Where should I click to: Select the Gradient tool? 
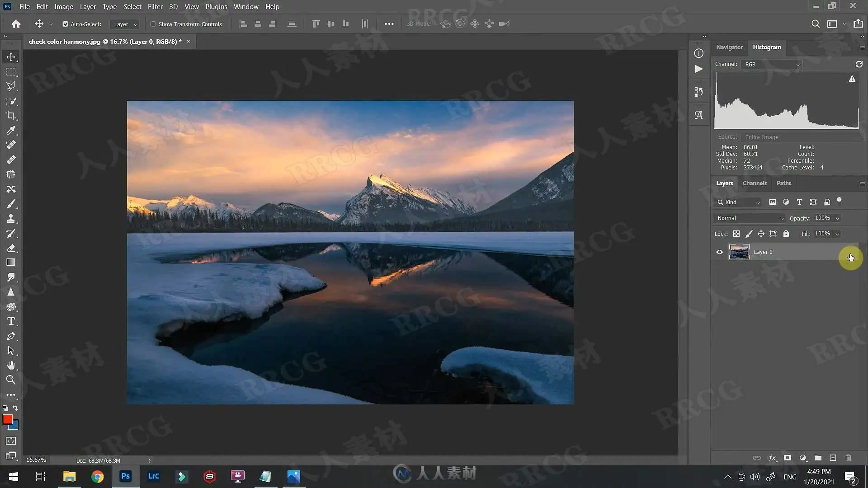[11, 263]
